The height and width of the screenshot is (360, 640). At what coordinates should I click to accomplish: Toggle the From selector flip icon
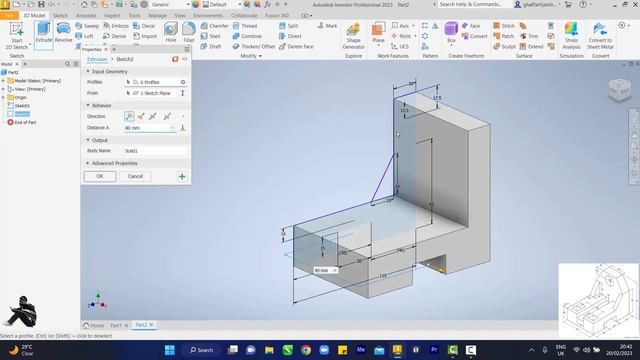pos(183,93)
